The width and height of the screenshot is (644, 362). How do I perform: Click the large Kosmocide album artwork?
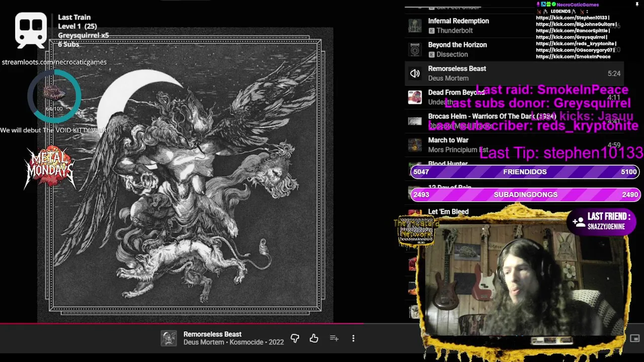185,175
